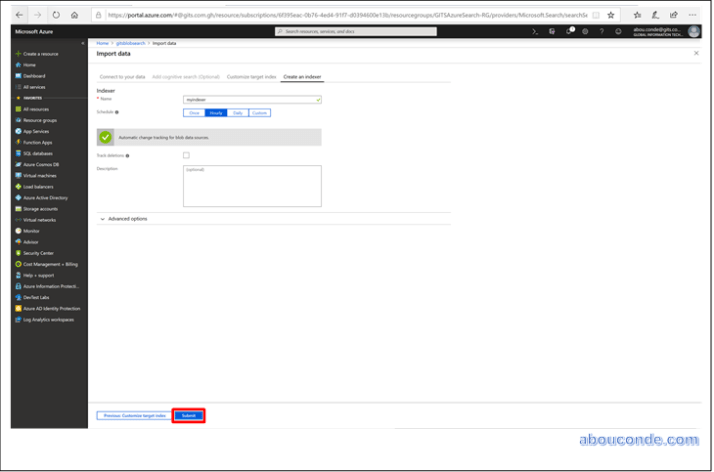The width and height of the screenshot is (714, 472).
Task: Click the browser refresh icon
Action: pos(55,15)
